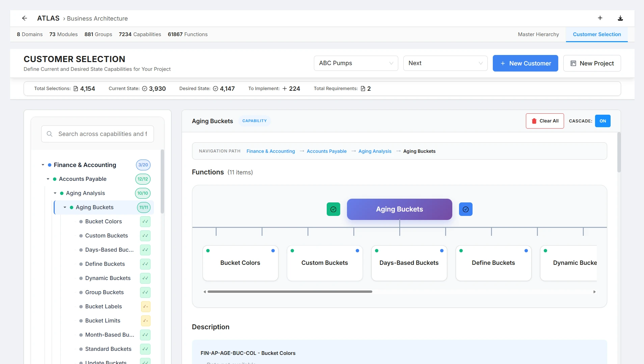Follow the Aging Analysis breadcrumb link

(375, 151)
